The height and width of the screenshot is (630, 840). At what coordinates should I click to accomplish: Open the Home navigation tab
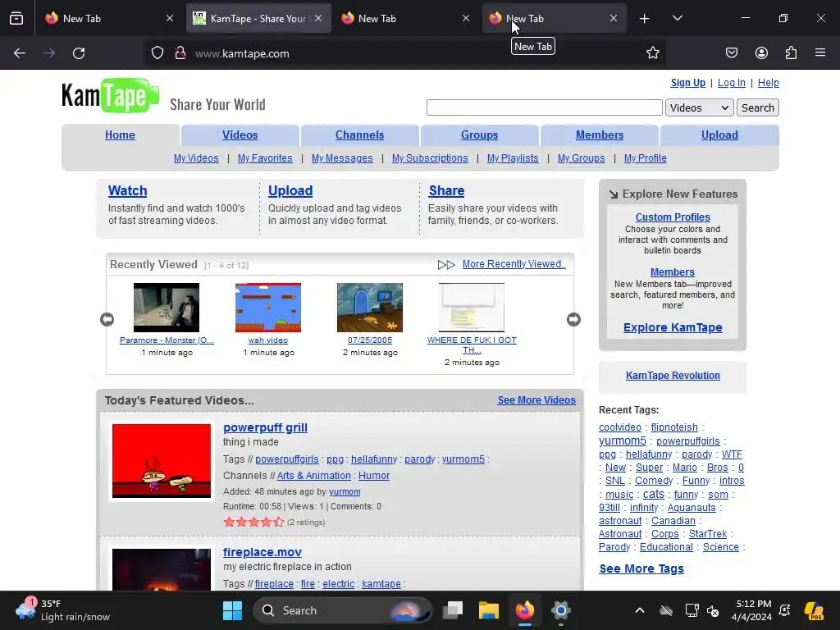pyautogui.click(x=120, y=135)
